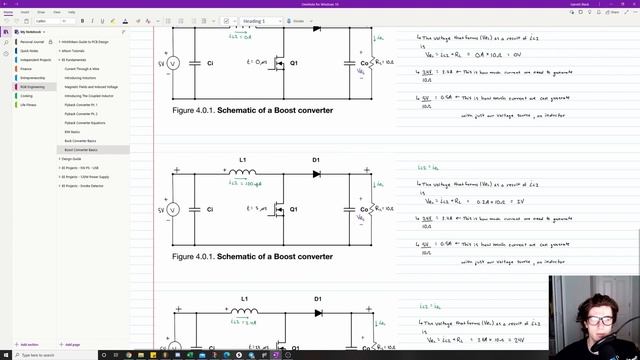Click the clear formatting eraser icon
The width and height of the screenshot is (640, 360).
[138, 21]
